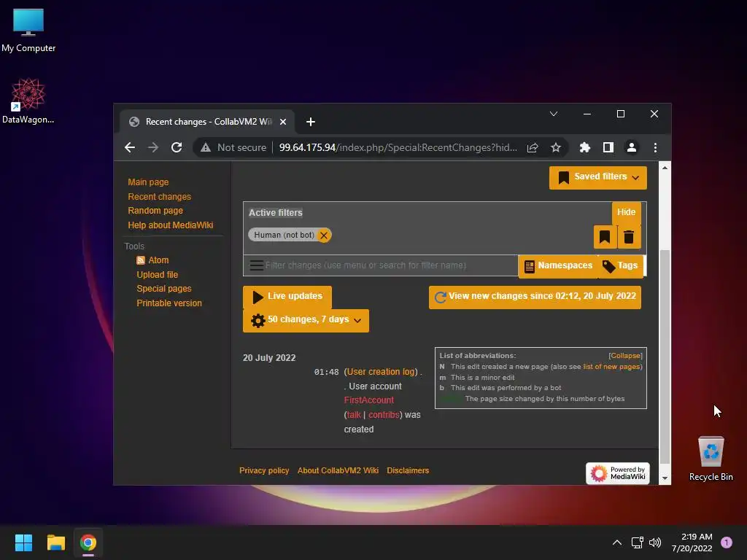
Task: Open Disclaimers footer link
Action: click(408, 470)
